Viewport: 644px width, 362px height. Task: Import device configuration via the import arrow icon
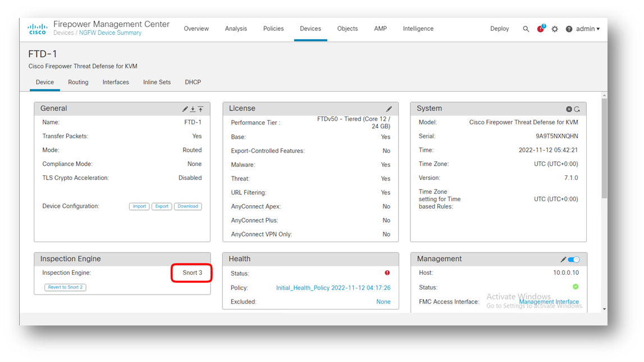point(202,108)
